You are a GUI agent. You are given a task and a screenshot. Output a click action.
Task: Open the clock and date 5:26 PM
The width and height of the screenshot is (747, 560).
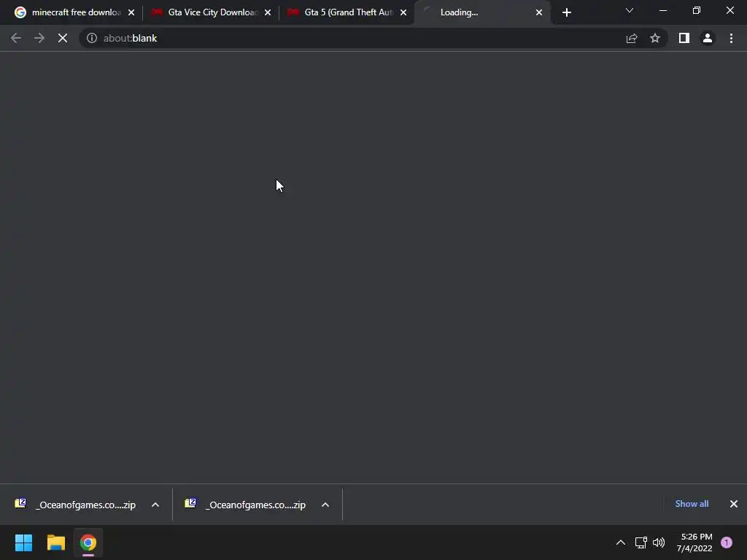point(694,542)
